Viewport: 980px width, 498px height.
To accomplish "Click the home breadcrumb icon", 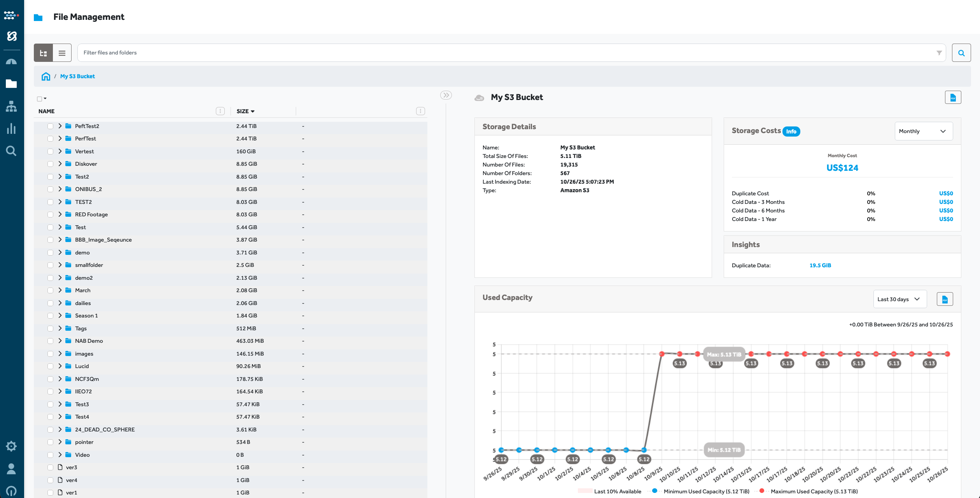I will pos(46,76).
